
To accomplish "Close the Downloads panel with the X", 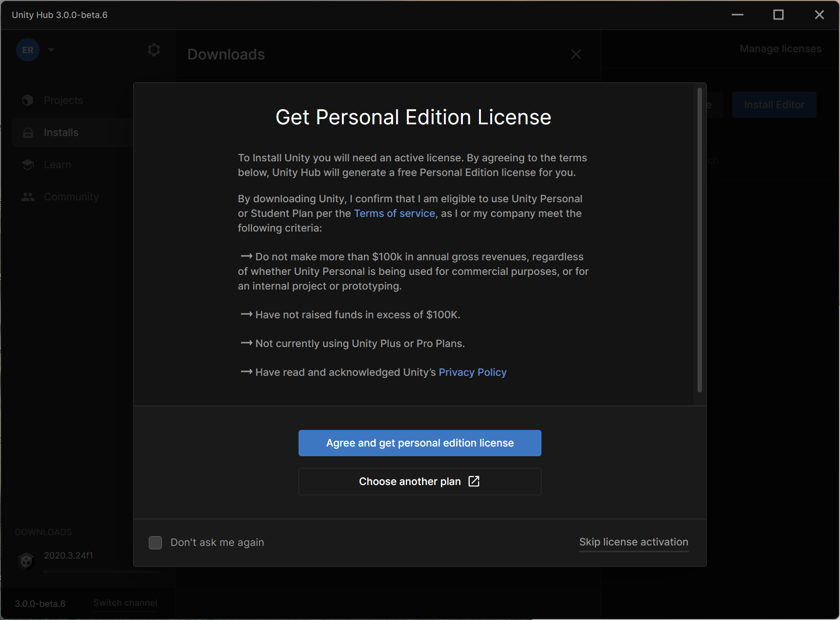I will point(576,54).
